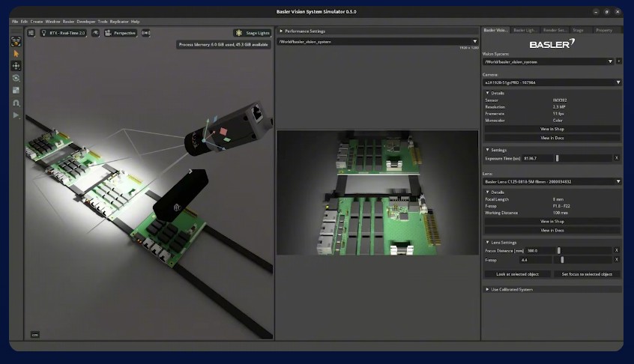The height and width of the screenshot is (364, 634).
Task: Reset Focus Distance with the X button
Action: pyautogui.click(x=617, y=250)
